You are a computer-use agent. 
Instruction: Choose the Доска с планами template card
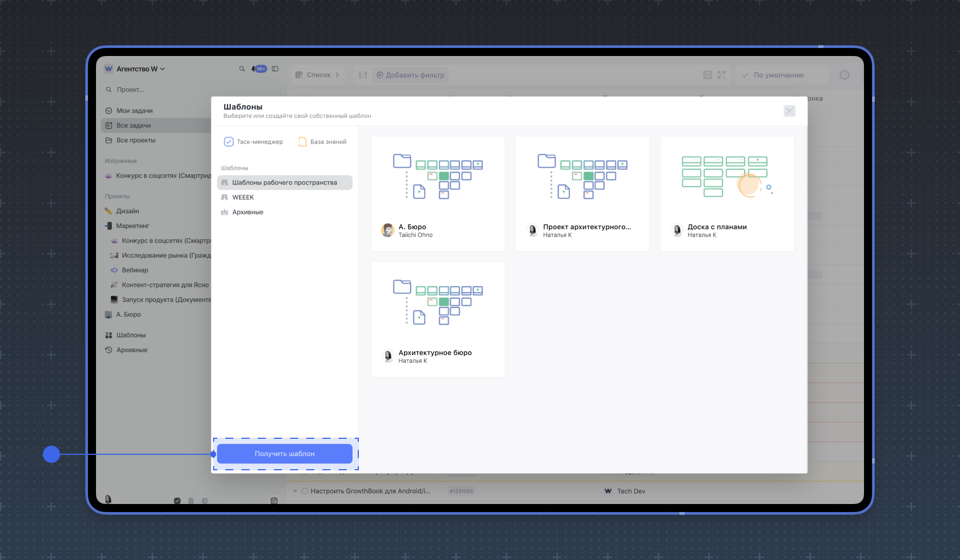click(727, 194)
